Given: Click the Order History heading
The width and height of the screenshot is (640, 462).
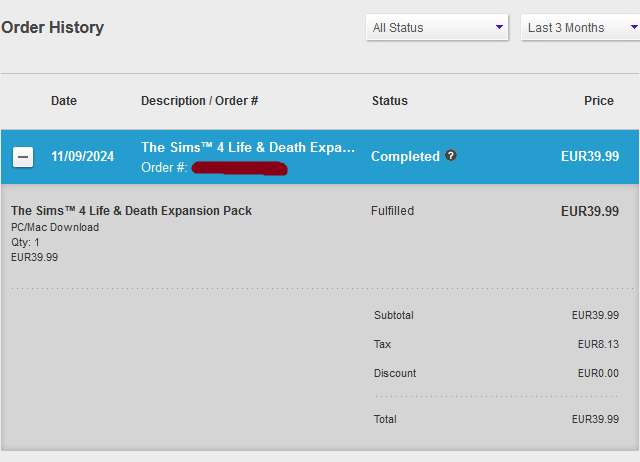Looking at the screenshot, I should (52, 28).
